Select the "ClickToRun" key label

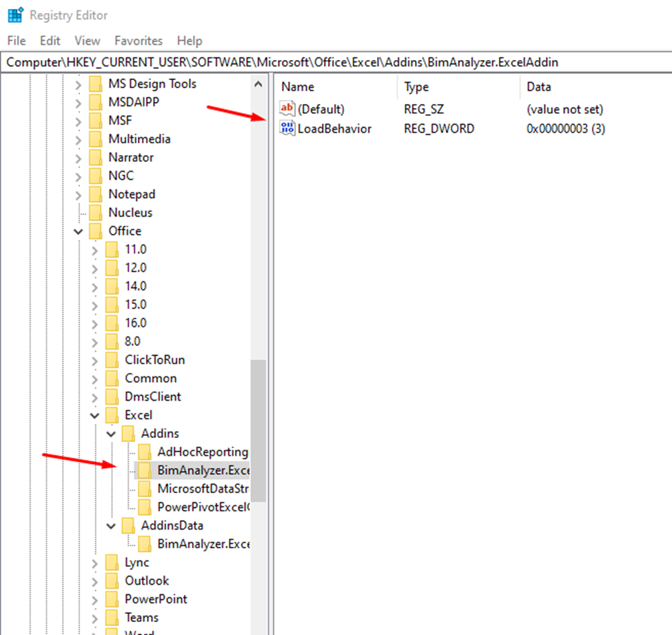(154, 360)
